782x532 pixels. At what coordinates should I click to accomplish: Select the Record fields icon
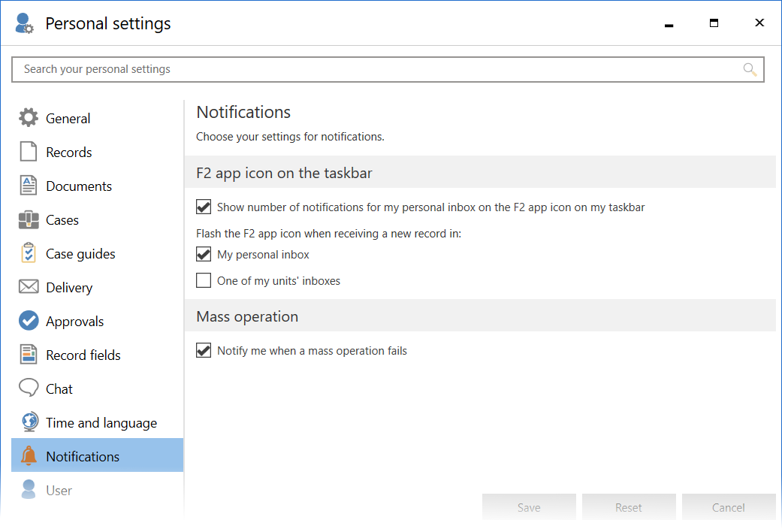pyautogui.click(x=29, y=355)
